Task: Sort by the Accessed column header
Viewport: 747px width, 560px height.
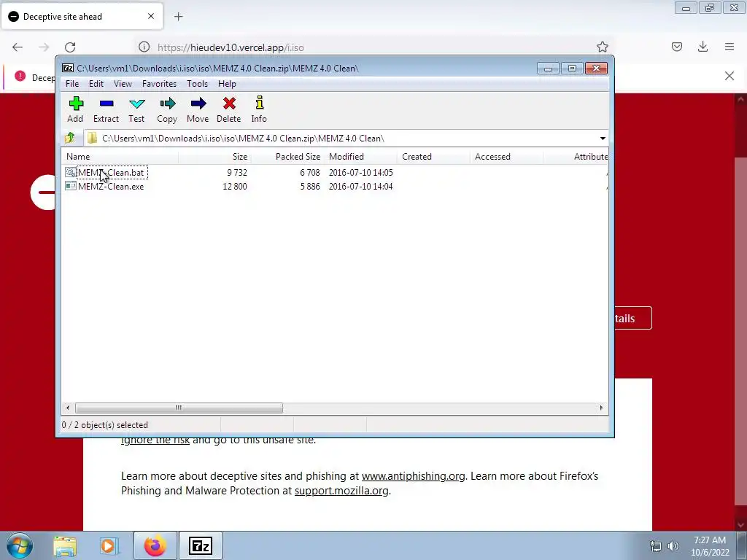Action: pyautogui.click(x=506, y=157)
